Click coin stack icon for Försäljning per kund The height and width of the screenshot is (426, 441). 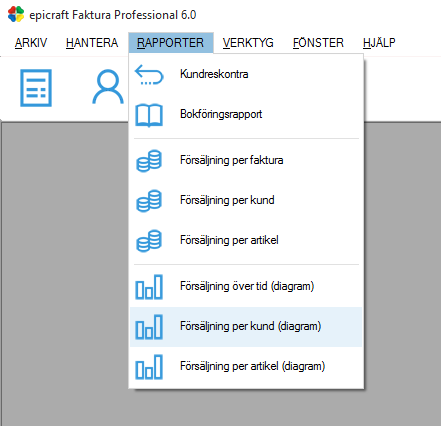pyautogui.click(x=149, y=201)
